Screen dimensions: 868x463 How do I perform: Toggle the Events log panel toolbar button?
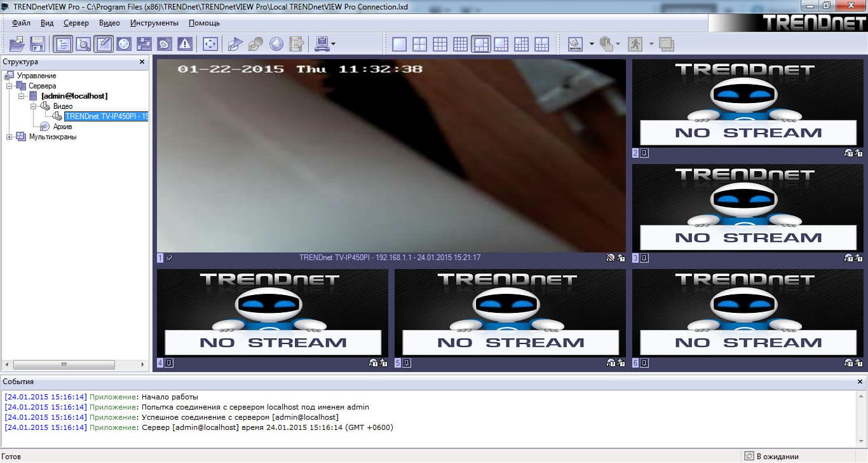point(104,44)
